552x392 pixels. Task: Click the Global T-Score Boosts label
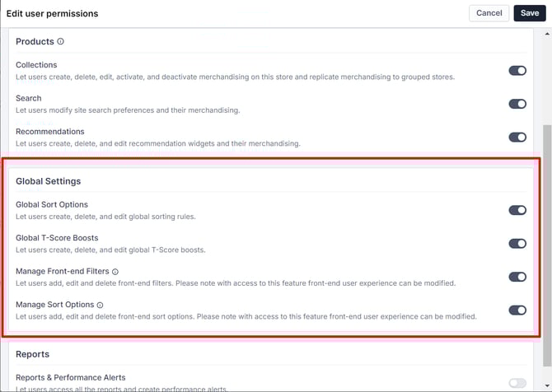[57, 238]
